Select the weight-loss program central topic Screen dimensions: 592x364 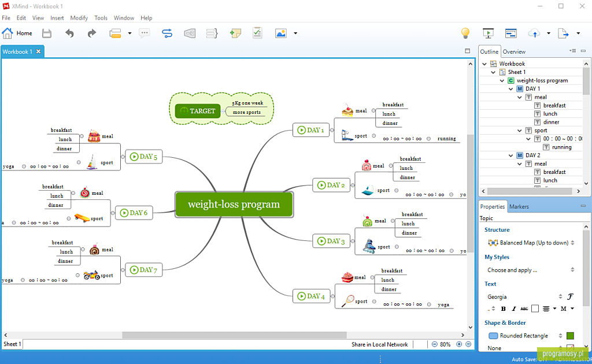234,204
